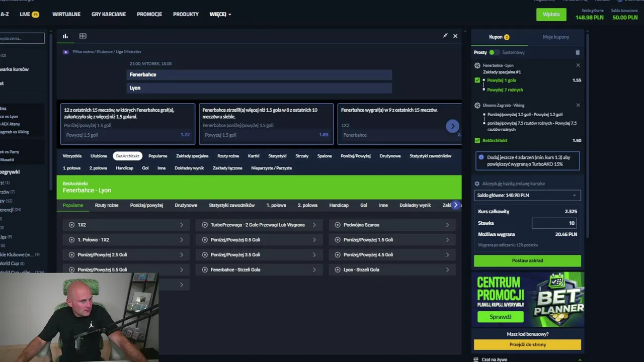The width and height of the screenshot is (644, 362).
Task: Select the BetArchitekt filter pill
Action: (x=128, y=156)
